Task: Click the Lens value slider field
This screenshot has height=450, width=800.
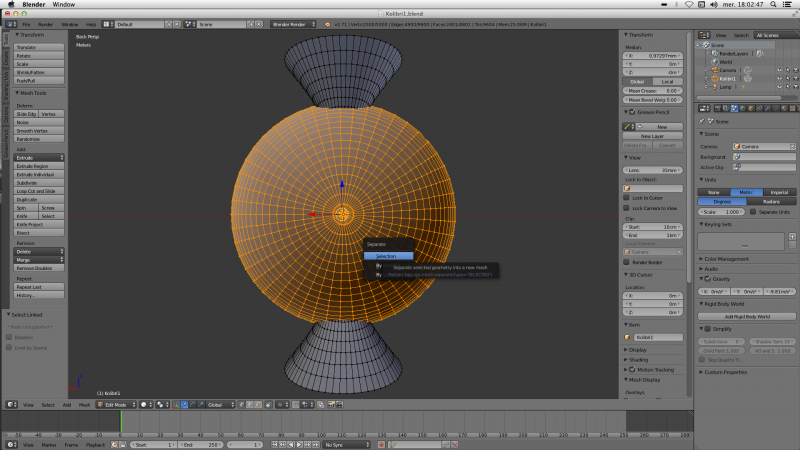Action: pos(653,170)
